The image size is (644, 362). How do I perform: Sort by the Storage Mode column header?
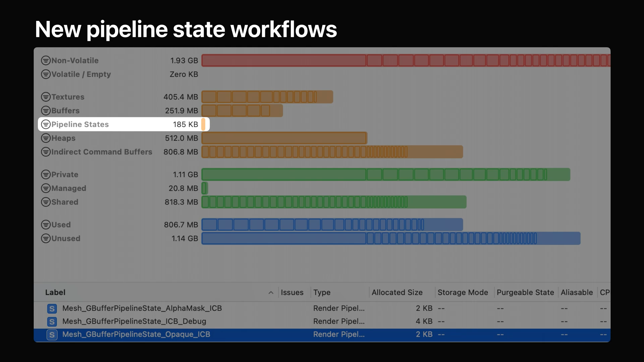click(463, 293)
